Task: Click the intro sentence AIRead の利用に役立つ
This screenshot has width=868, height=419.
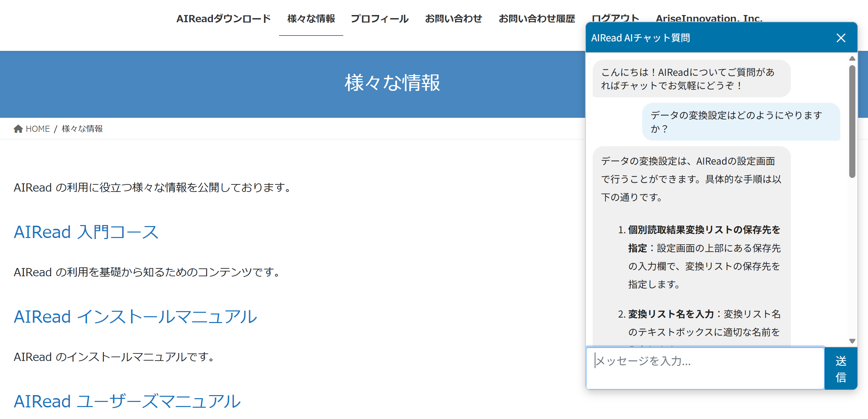Action: pos(152,187)
